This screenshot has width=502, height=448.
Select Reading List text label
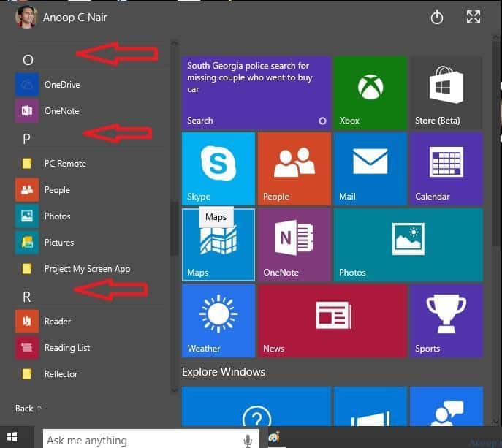point(67,348)
